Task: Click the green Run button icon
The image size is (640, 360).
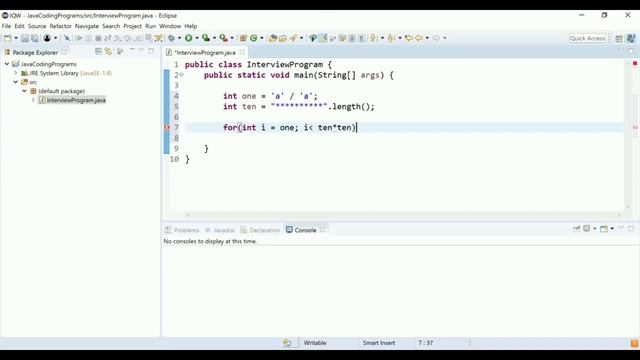Action: tap(189, 38)
